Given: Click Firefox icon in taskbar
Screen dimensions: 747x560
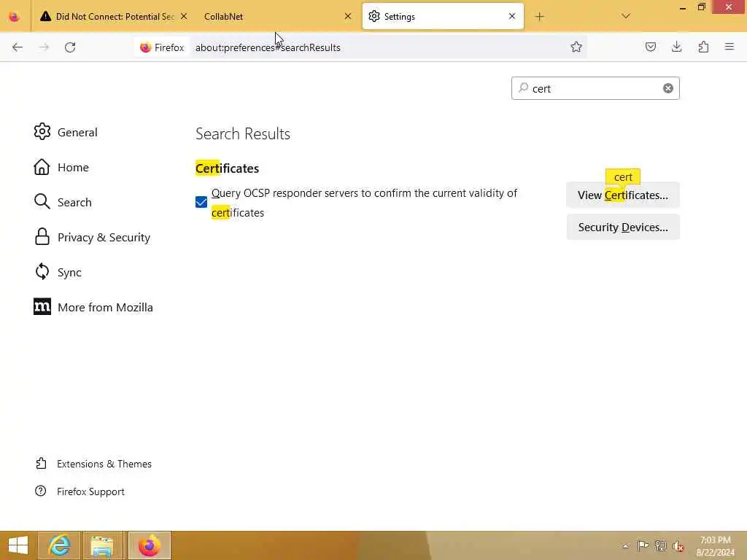Looking at the screenshot, I should pos(149,545).
